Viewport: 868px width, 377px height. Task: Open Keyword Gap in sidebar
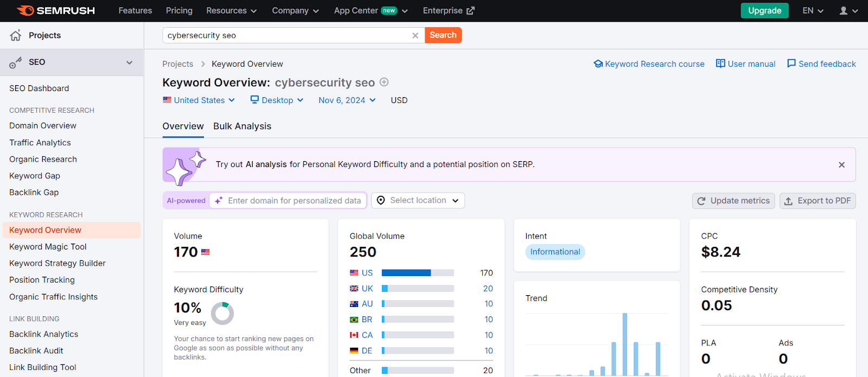35,176
